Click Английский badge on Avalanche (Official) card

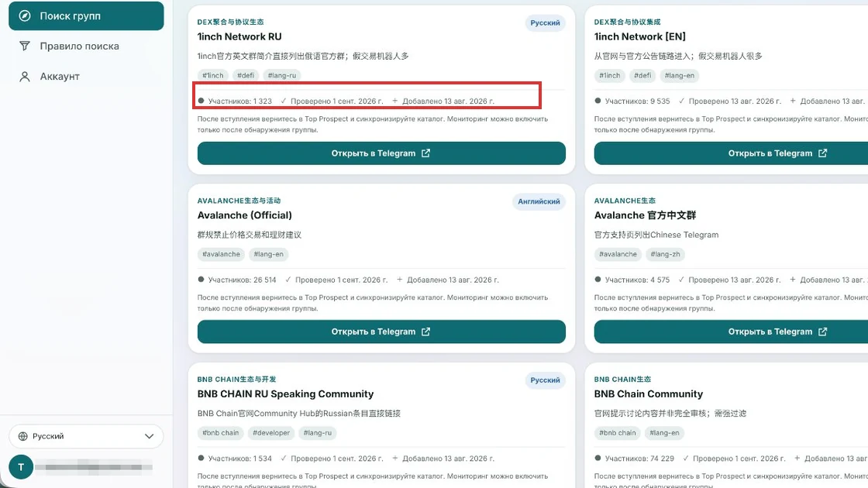(x=539, y=201)
